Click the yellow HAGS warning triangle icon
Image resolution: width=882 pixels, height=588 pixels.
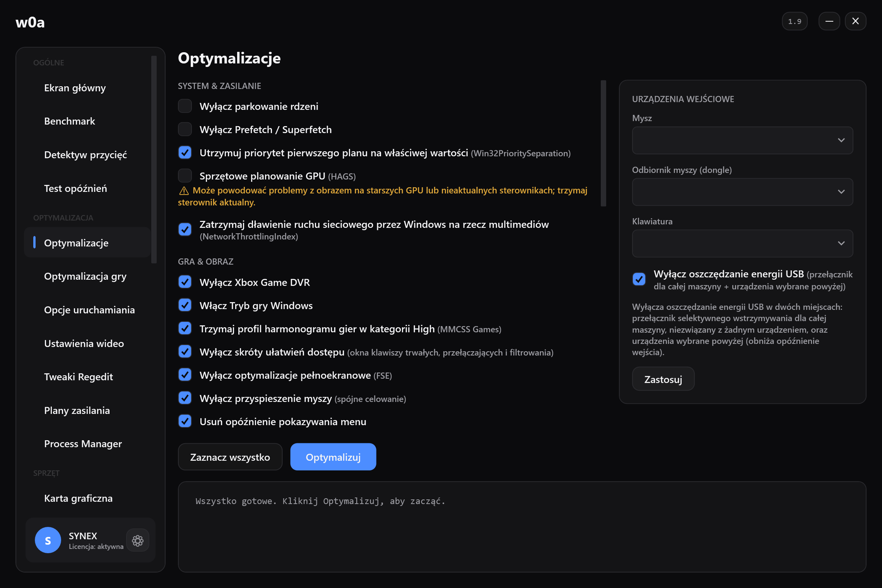click(184, 191)
